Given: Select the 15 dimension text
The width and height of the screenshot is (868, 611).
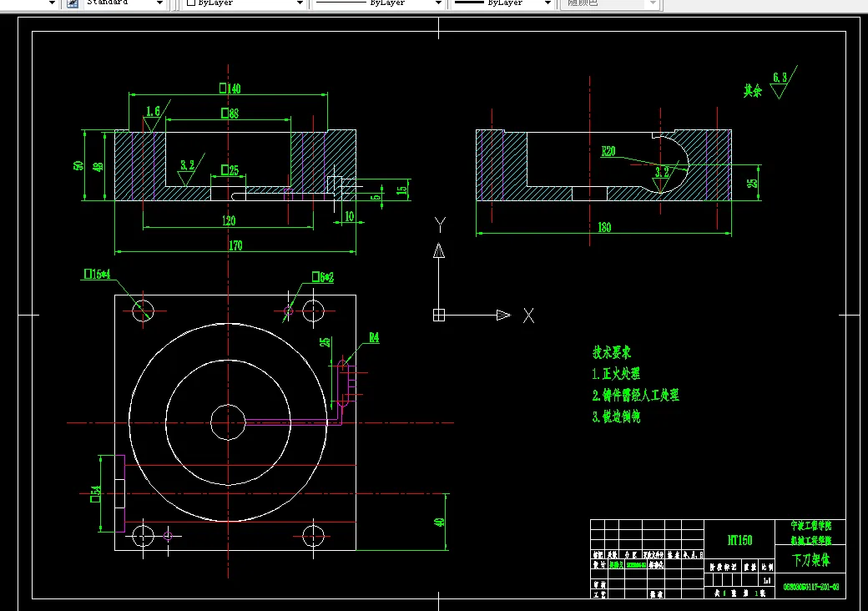Looking at the screenshot, I should coord(402,189).
